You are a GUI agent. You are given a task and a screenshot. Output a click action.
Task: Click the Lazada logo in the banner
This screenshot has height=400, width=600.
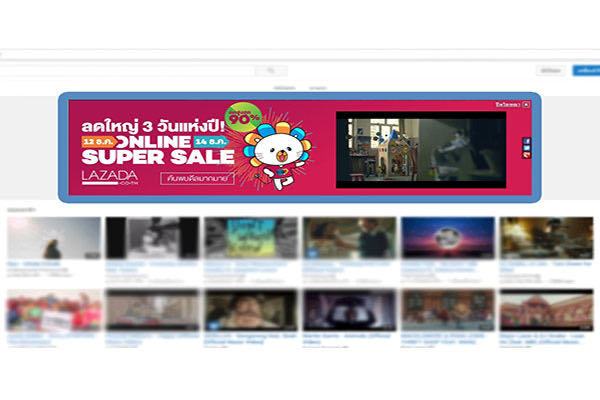coord(110,178)
